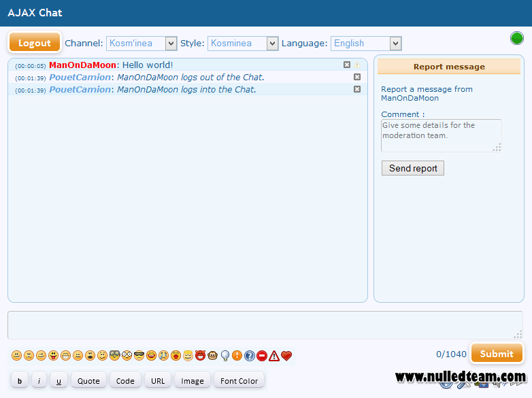Apply italic formatting with i button
Viewport: 532px width, 398px height.
(39, 381)
